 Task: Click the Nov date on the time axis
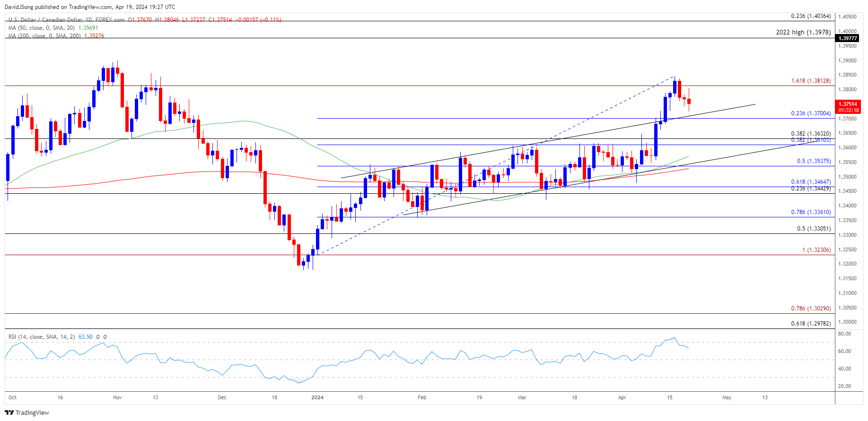tap(117, 397)
